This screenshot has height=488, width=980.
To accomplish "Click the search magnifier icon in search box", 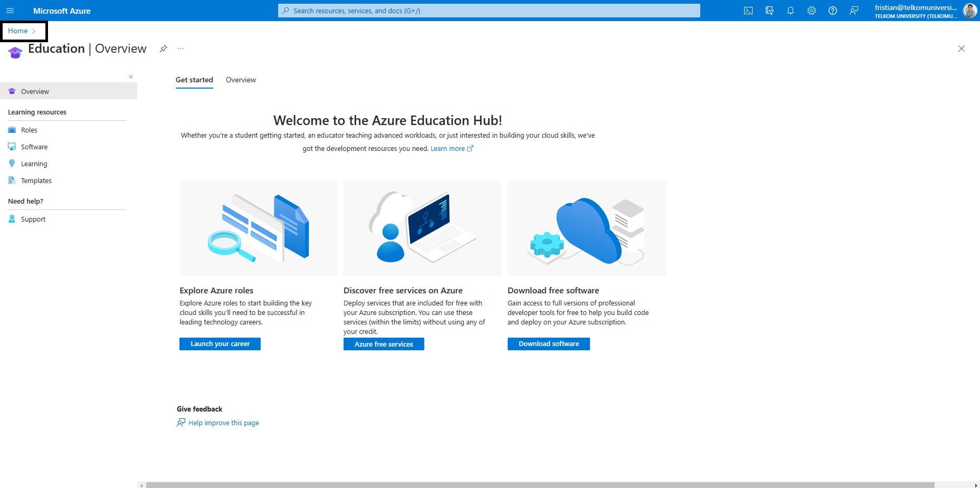I will click(x=286, y=11).
